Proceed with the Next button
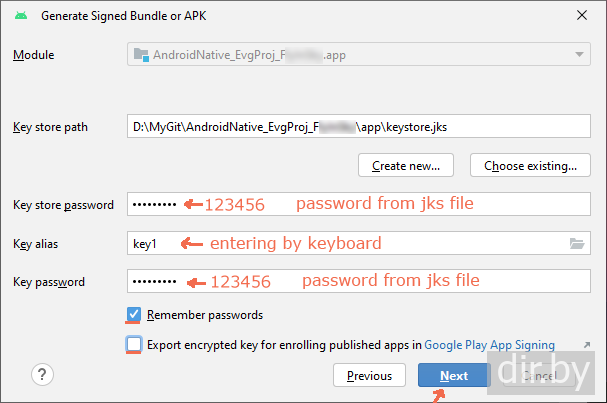Image resolution: width=607 pixels, height=403 pixels. pos(453,376)
